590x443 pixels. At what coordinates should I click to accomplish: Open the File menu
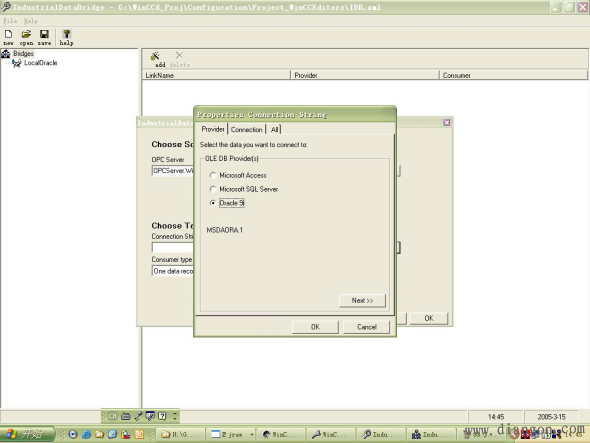pos(10,21)
